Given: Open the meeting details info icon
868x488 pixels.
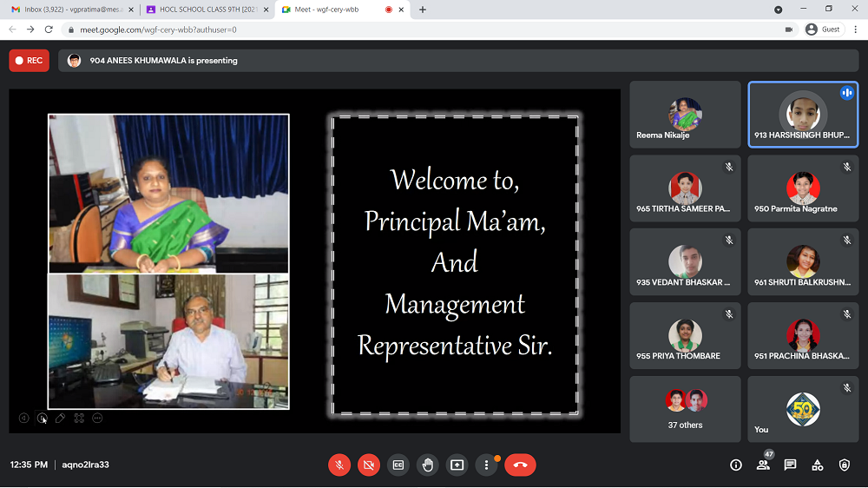Looking at the screenshot, I should (x=736, y=465).
